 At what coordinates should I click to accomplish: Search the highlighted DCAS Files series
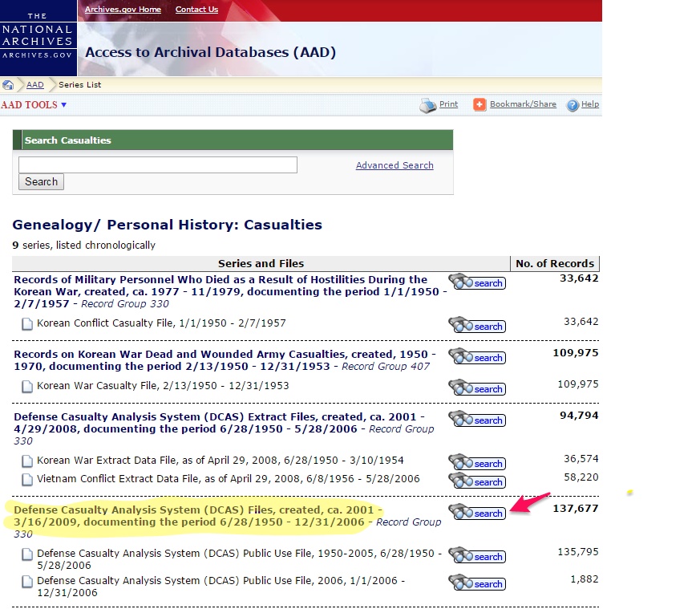(x=477, y=513)
